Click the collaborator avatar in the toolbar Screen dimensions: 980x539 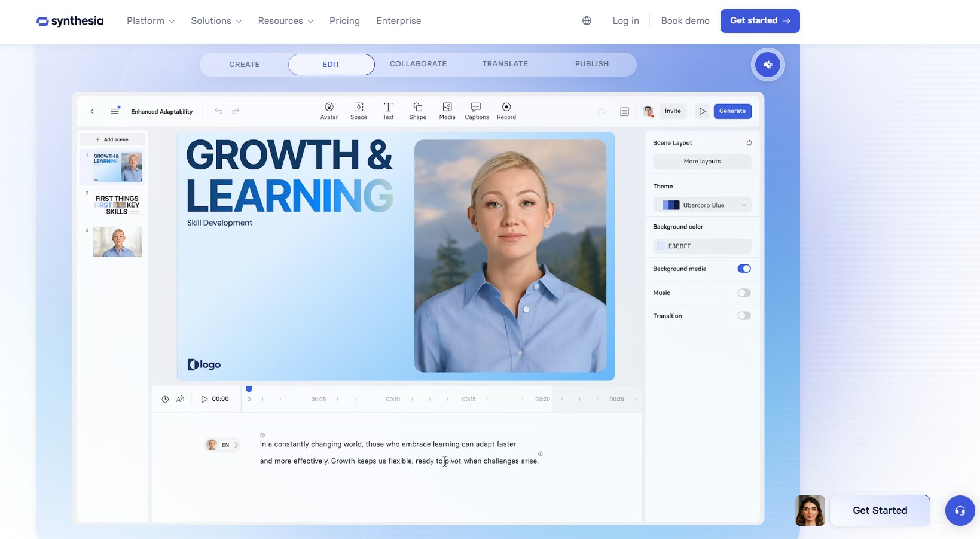(648, 111)
